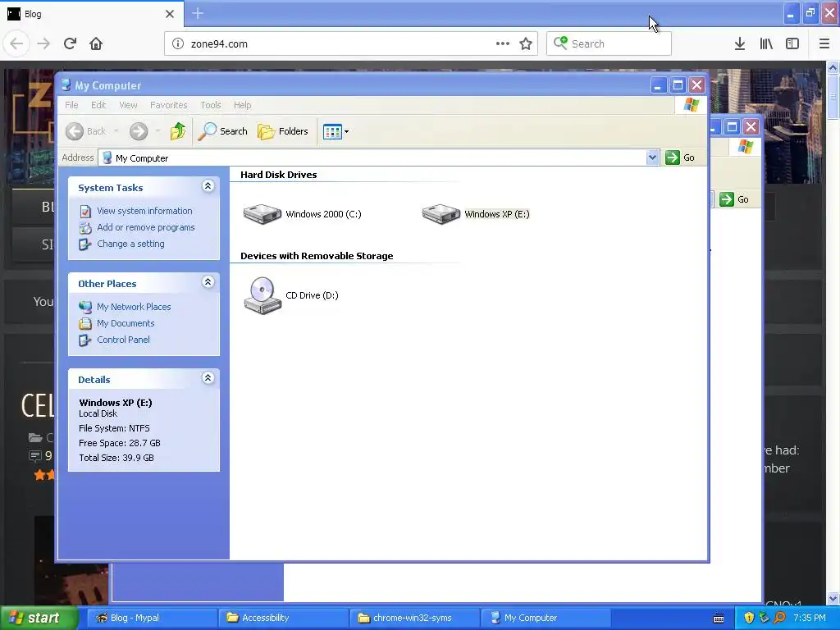Click My Computer title bar icon

(66, 85)
